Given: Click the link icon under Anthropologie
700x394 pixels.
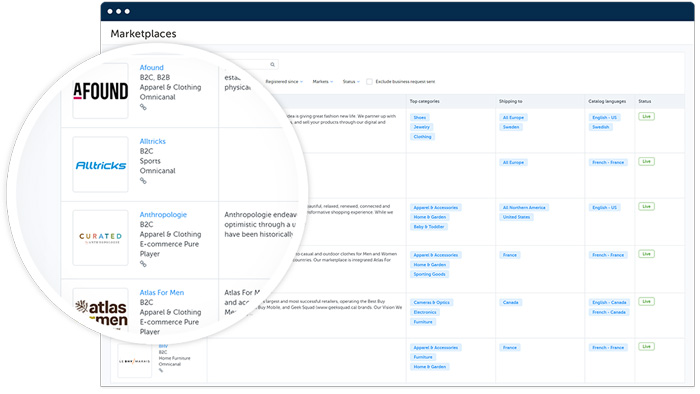Looking at the screenshot, I should 143,264.
